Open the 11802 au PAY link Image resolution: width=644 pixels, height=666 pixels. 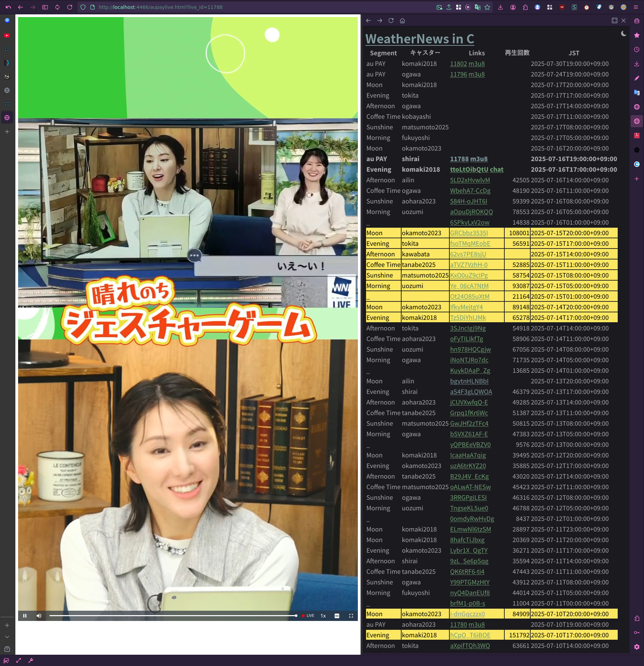point(458,64)
